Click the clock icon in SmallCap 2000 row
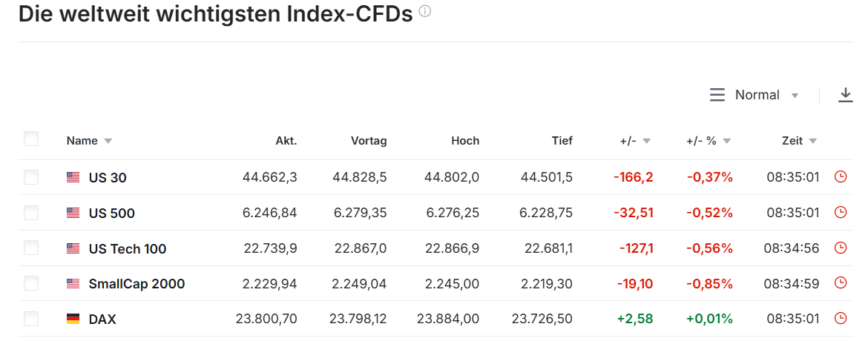The height and width of the screenshot is (341, 868). click(841, 283)
